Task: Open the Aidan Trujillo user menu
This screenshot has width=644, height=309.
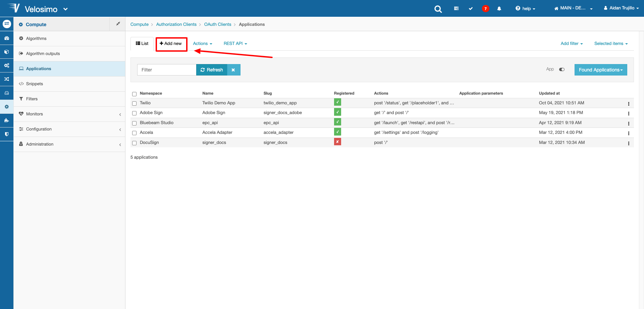Action: tap(621, 8)
